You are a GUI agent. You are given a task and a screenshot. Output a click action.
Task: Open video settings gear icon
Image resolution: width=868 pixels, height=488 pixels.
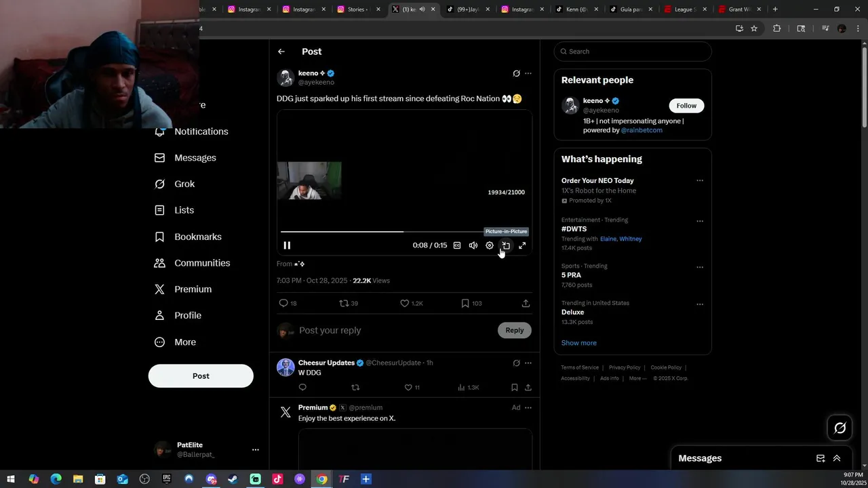[490, 245]
